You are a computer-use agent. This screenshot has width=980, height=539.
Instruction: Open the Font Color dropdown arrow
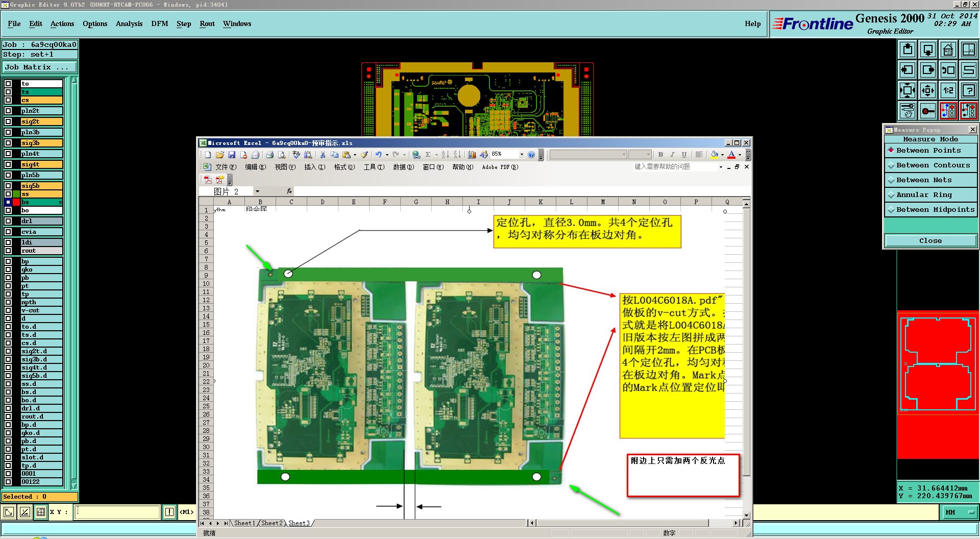coord(740,155)
